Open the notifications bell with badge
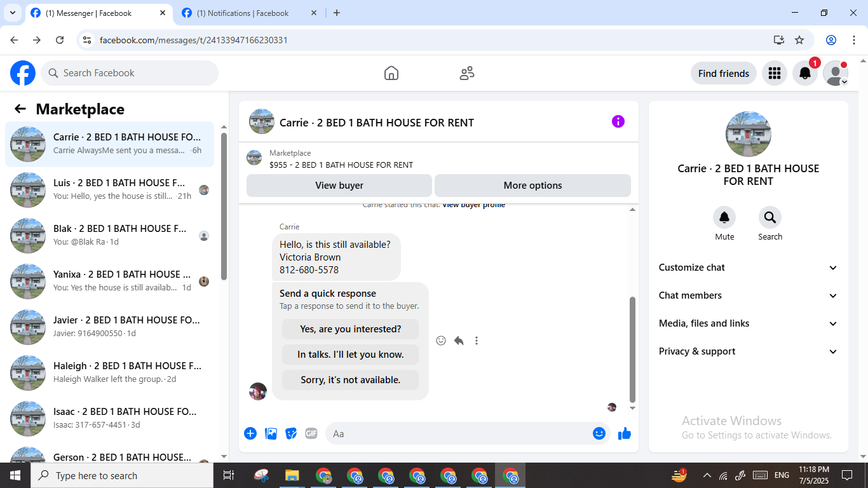868x488 pixels. tap(805, 73)
